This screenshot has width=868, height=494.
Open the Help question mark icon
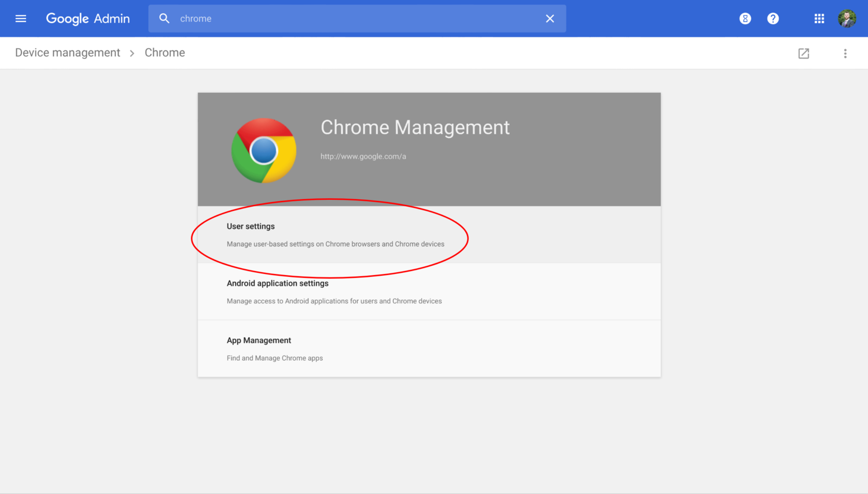coord(773,19)
